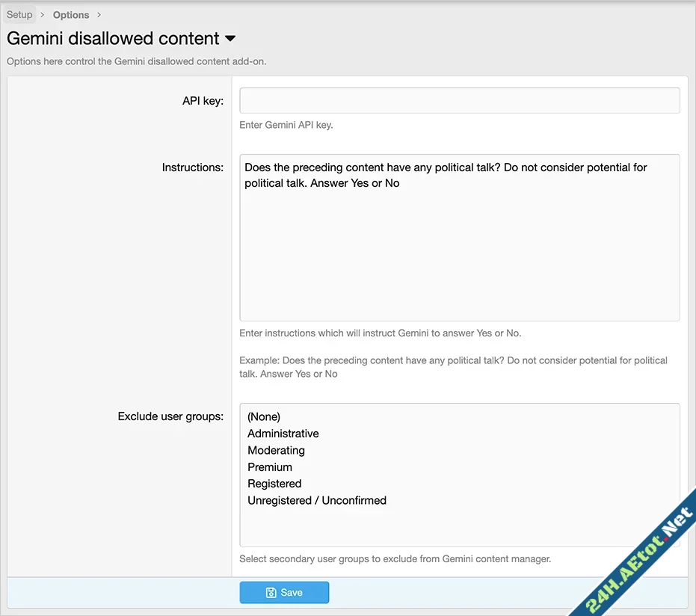Select Unregistered / Unconfirmed group

click(316, 500)
